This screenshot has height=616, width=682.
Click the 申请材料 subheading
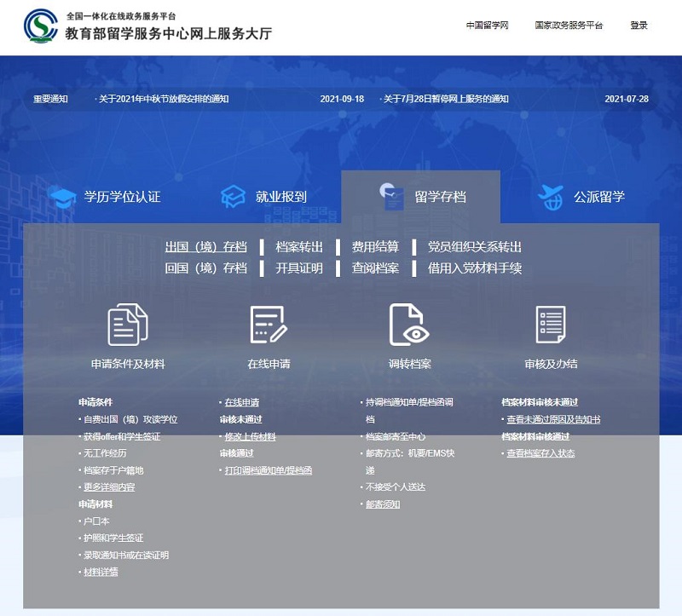point(95,504)
